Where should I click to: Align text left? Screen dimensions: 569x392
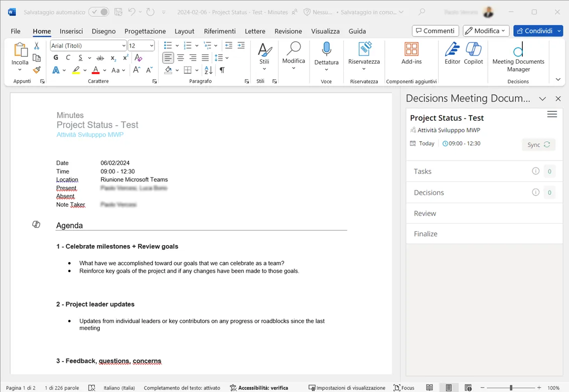[x=168, y=58]
